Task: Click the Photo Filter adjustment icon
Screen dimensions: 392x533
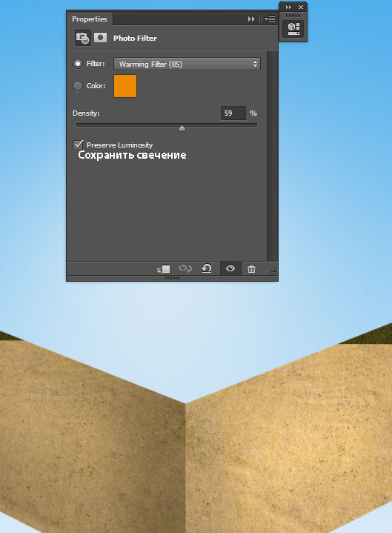Action: point(82,38)
